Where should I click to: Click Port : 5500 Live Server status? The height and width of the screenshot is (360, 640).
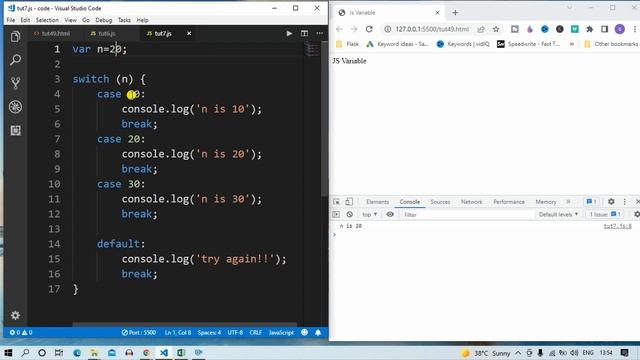point(139,333)
